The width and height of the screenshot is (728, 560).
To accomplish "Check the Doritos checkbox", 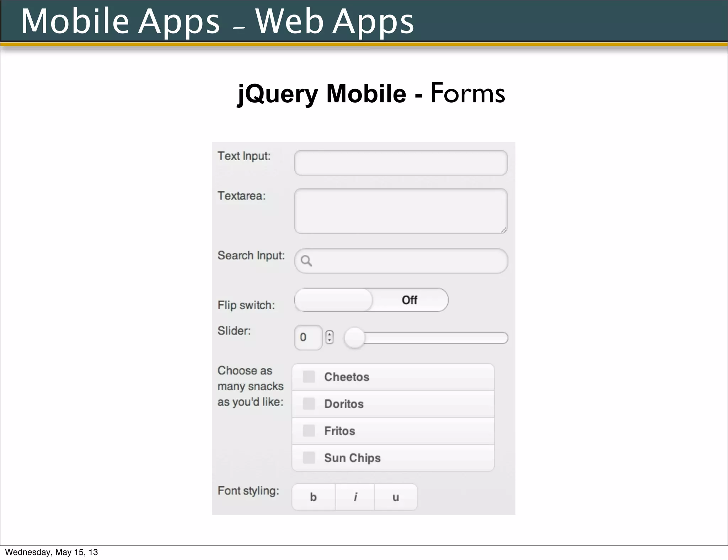I will (309, 404).
